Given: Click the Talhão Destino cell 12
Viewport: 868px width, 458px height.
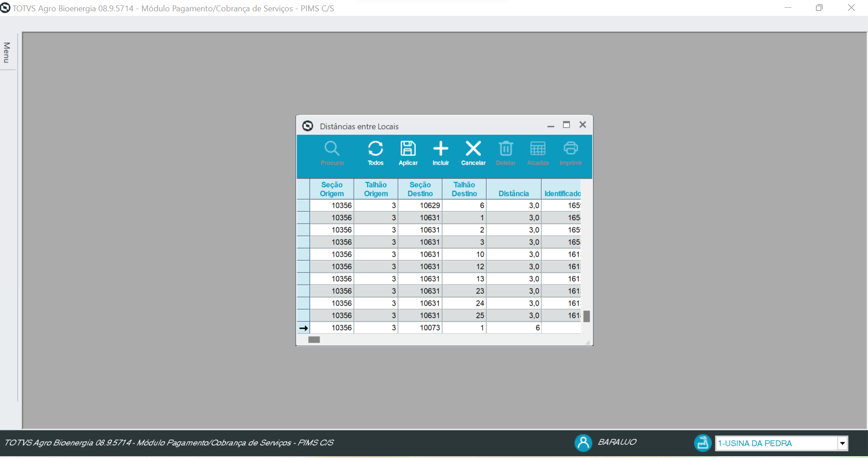Looking at the screenshot, I should coord(464,267).
